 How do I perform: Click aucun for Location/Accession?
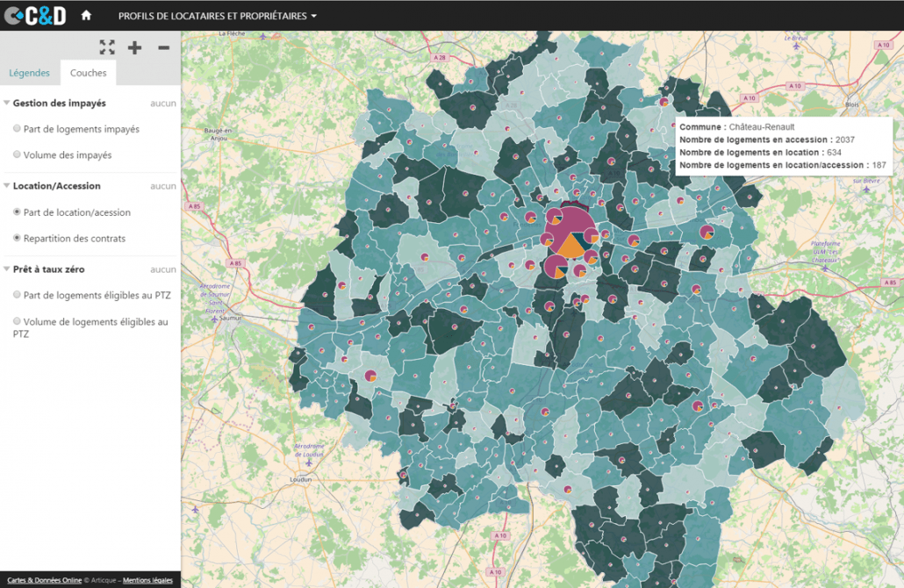163,186
